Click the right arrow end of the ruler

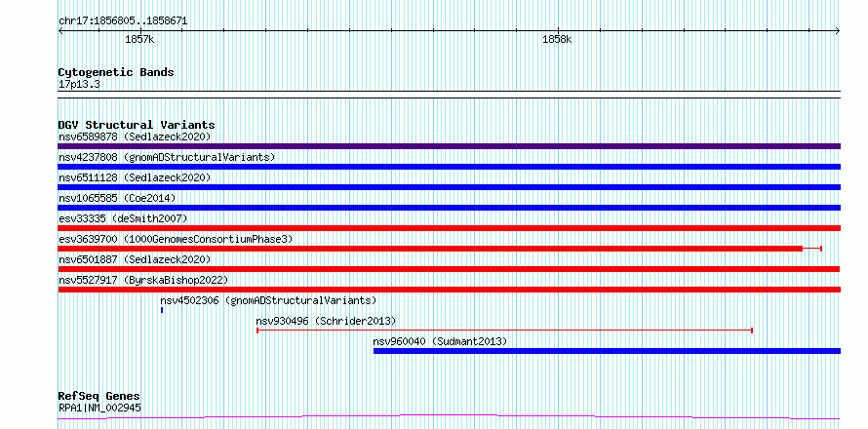tap(838, 31)
